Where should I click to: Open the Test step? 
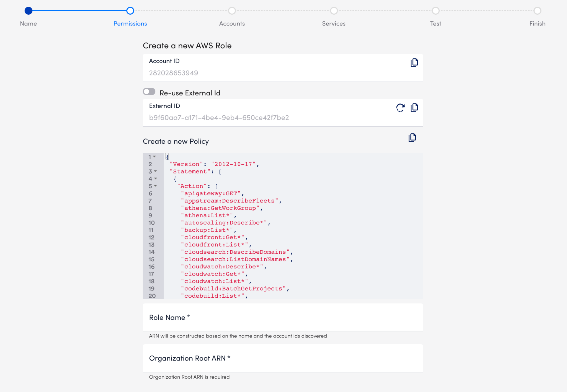(x=435, y=11)
